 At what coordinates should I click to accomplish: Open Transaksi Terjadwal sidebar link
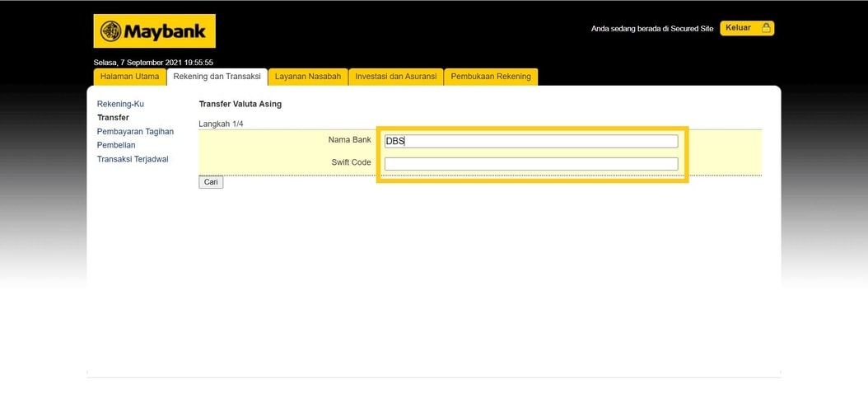pyautogui.click(x=133, y=159)
